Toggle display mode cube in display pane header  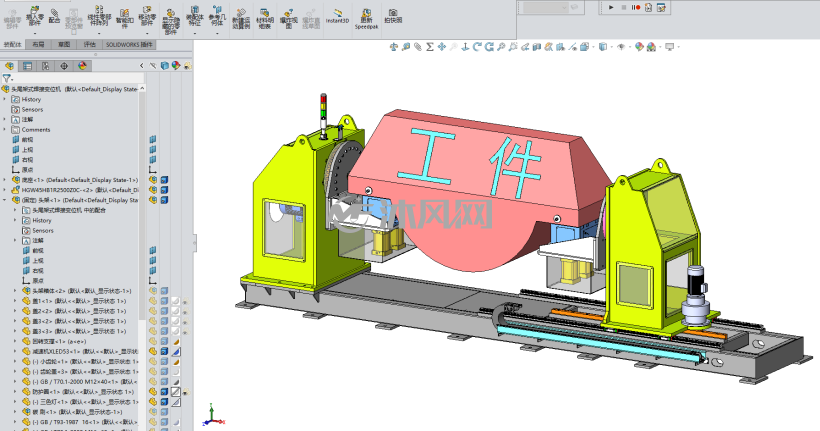[x=165, y=66]
